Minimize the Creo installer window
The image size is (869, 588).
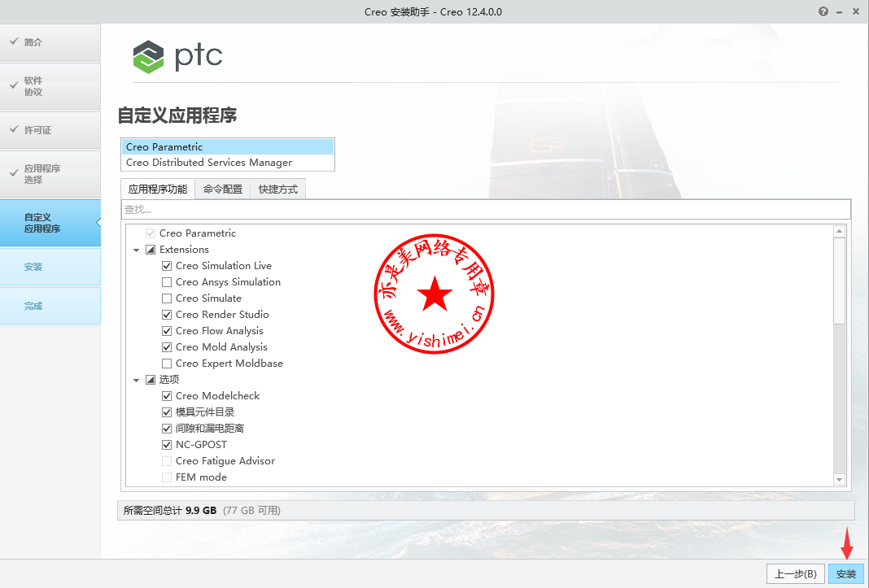pos(840,12)
